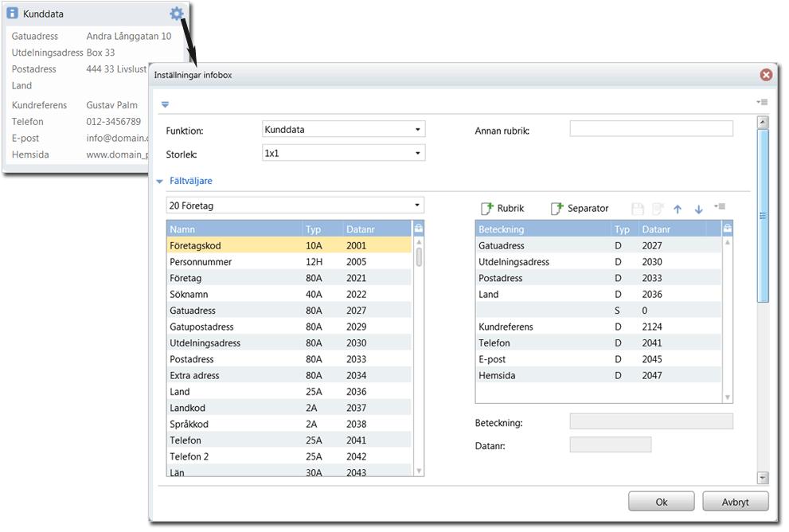Screen dimensions: 789x532
Task: Click field list scrollbar down arrow
Action: [x=419, y=471]
